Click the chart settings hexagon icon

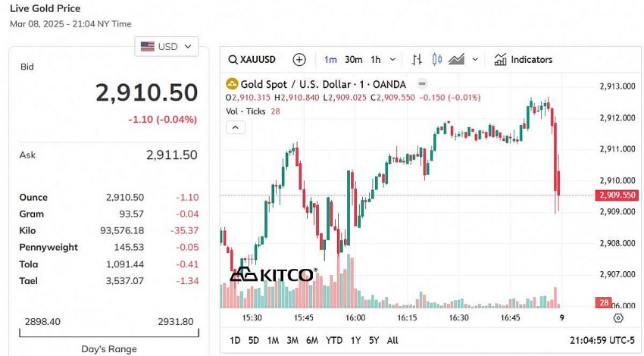[x=618, y=318]
